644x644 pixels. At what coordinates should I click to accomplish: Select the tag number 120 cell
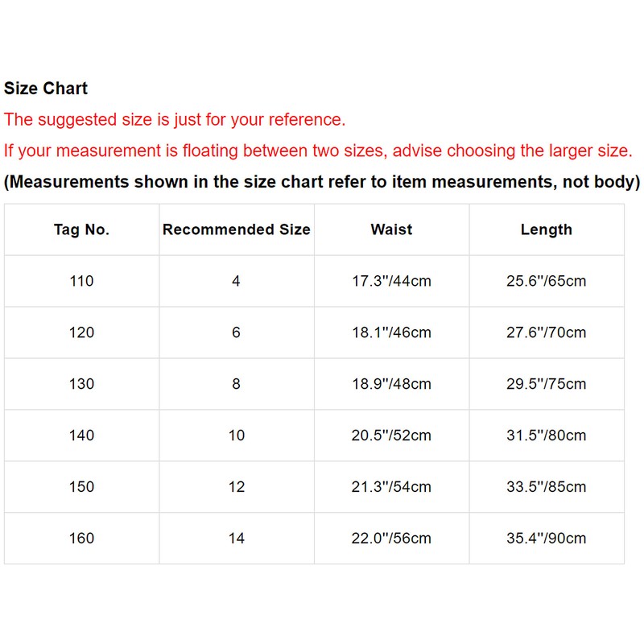click(81, 332)
